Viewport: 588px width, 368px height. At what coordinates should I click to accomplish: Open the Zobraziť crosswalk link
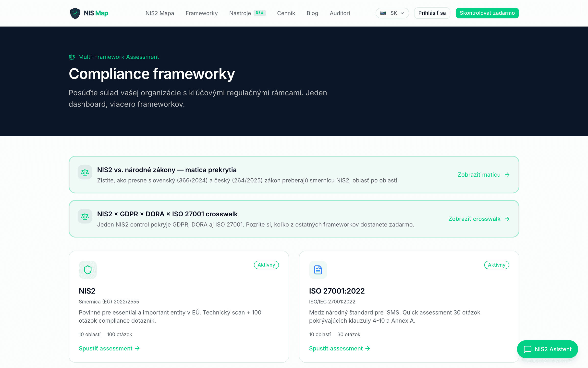474,219
